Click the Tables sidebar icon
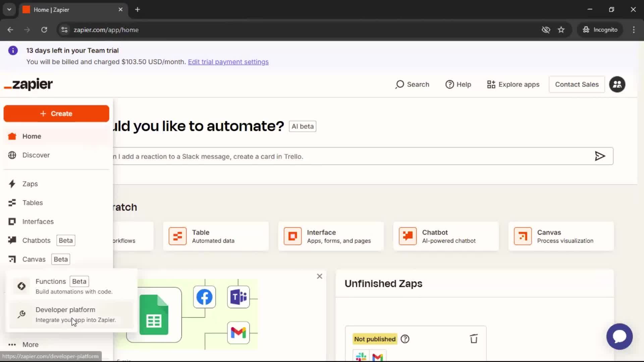 12,203
